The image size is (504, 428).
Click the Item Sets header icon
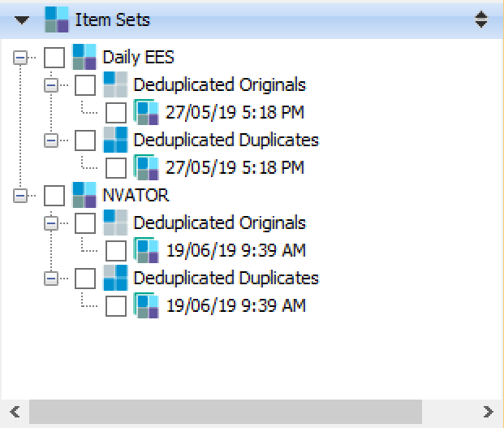(57, 19)
